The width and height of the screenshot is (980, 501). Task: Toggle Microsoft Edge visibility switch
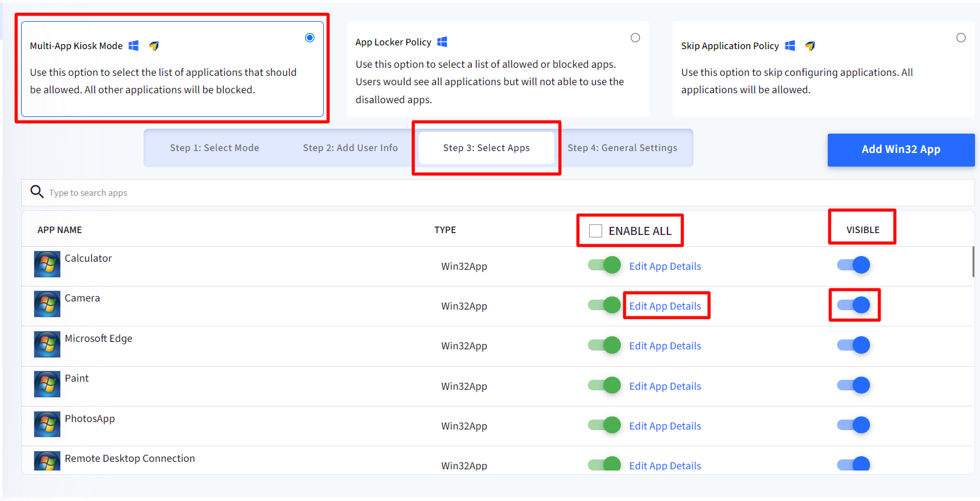click(x=853, y=345)
